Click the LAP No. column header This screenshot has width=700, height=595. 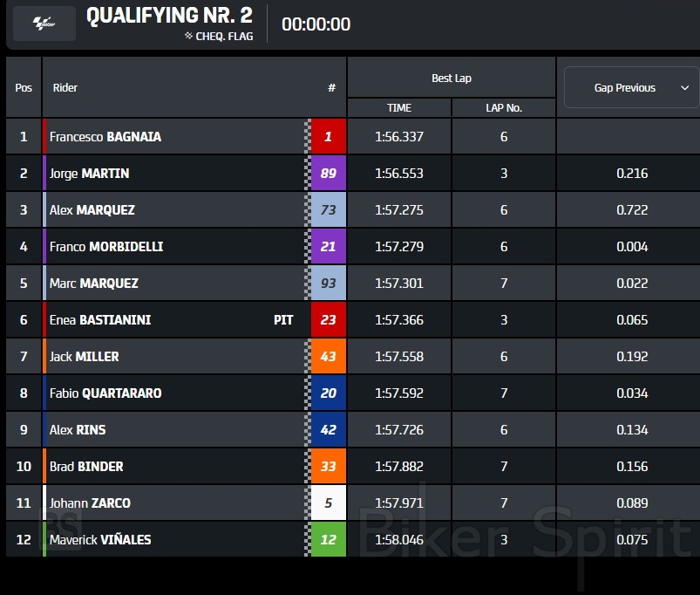504,108
